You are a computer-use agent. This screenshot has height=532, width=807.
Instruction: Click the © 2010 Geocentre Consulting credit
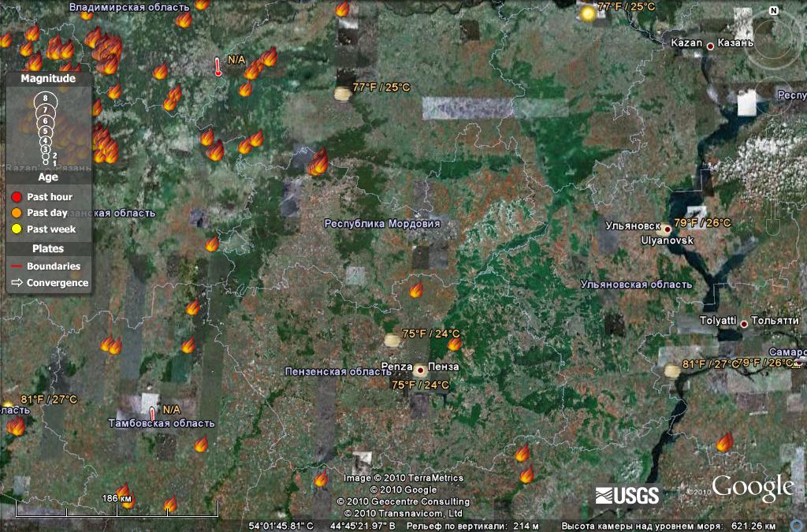403,501
